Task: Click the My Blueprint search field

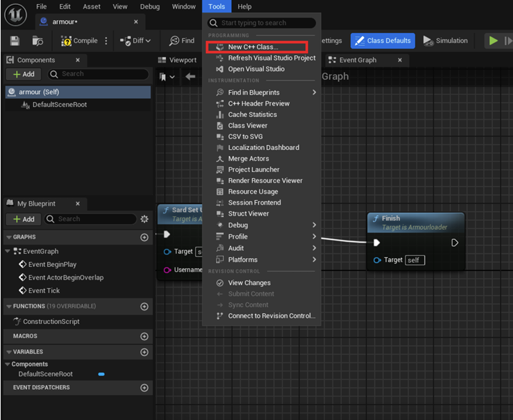Action: (x=90, y=219)
